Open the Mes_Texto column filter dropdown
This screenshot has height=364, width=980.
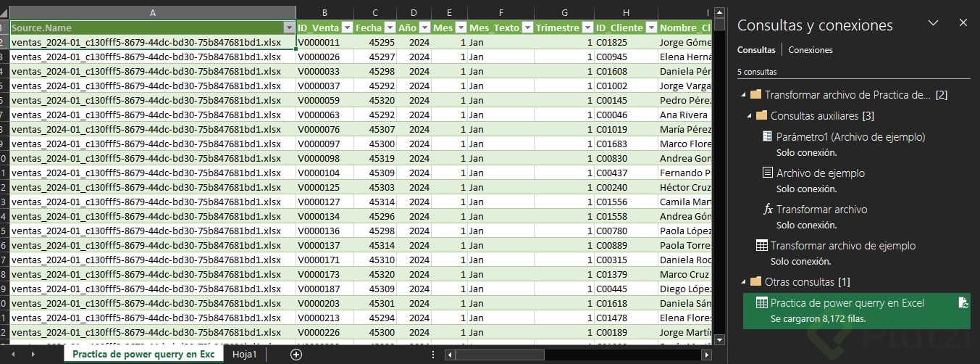(x=527, y=28)
